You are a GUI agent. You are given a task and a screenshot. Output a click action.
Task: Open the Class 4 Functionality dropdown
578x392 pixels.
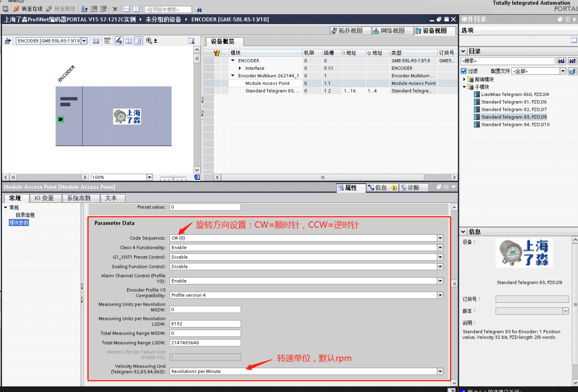[x=440, y=247]
